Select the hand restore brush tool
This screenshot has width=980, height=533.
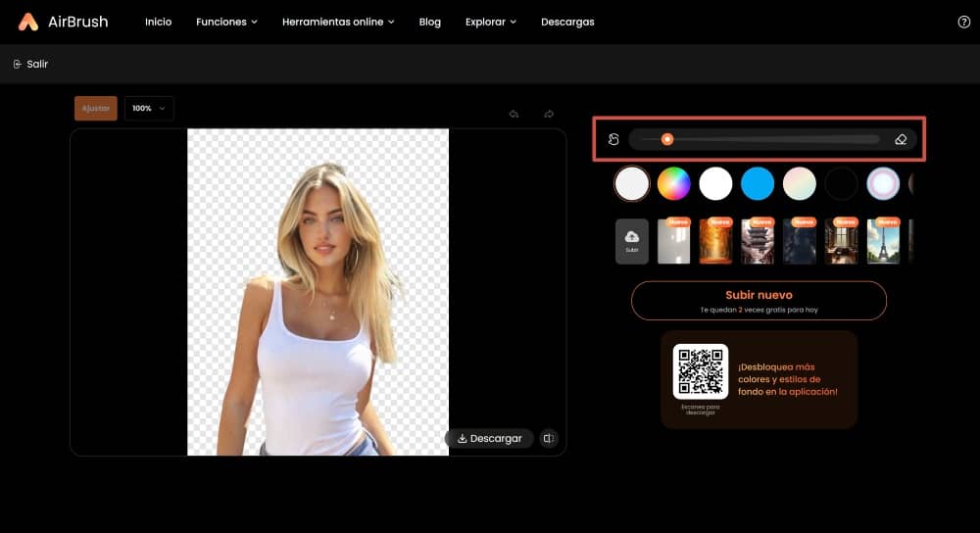pos(613,139)
